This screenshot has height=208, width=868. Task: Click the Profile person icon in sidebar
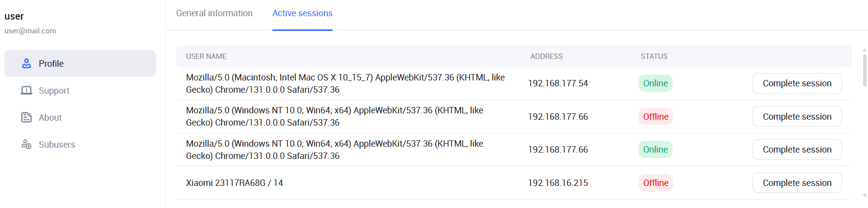pos(26,63)
